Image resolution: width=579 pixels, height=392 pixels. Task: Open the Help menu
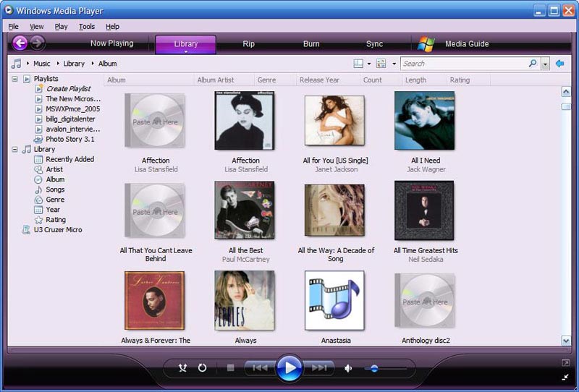pyautogui.click(x=112, y=27)
